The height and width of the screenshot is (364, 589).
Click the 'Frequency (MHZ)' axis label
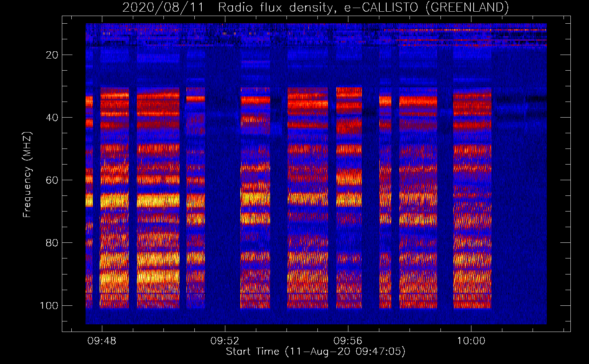[27, 174]
